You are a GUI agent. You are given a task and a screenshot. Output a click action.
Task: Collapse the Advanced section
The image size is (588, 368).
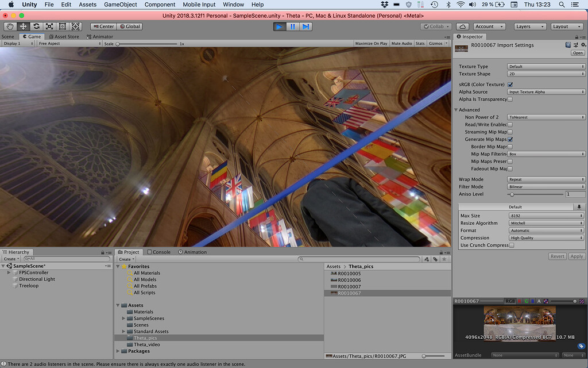[x=457, y=109]
